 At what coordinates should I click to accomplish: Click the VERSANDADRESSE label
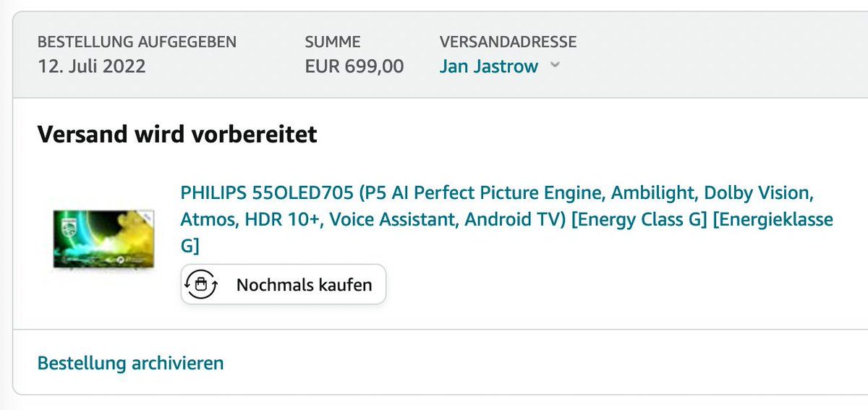tap(508, 42)
